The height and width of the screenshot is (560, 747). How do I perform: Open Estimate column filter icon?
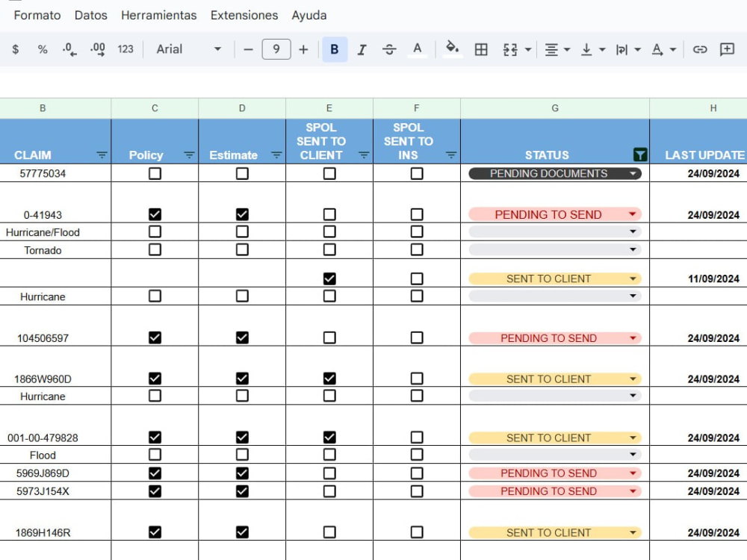276,155
